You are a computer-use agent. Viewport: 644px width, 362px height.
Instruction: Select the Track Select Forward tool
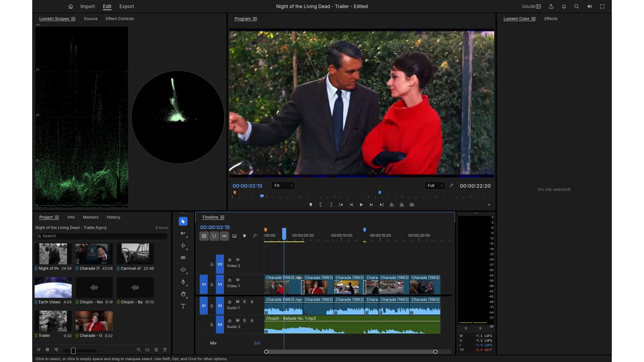click(x=183, y=233)
